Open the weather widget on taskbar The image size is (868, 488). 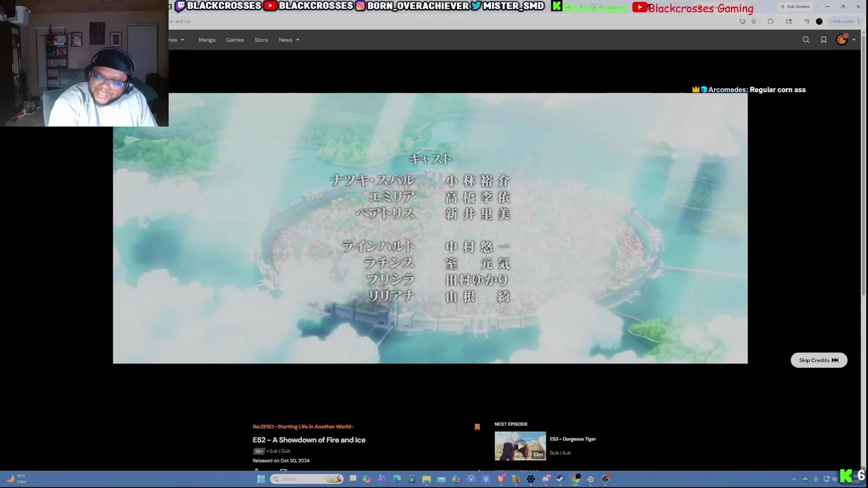point(16,479)
